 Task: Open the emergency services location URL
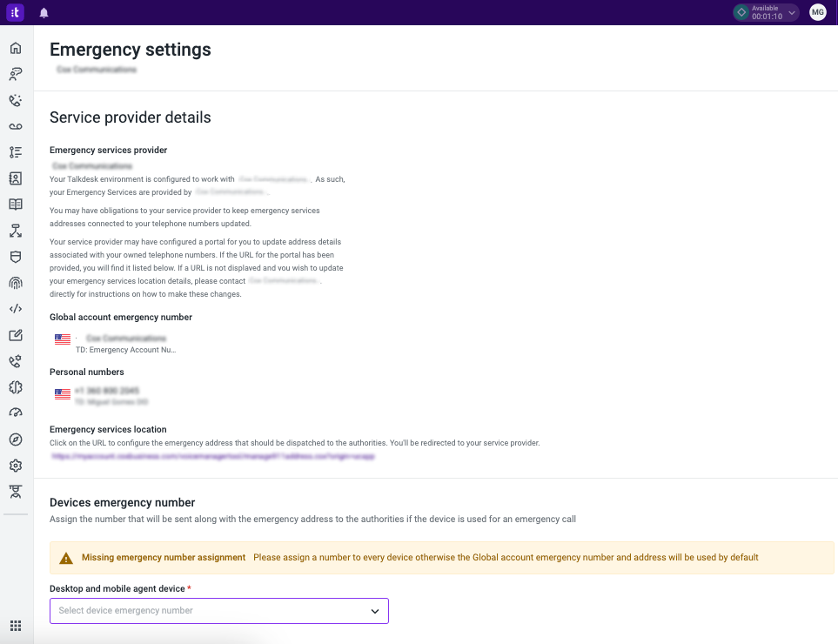[x=213, y=456]
